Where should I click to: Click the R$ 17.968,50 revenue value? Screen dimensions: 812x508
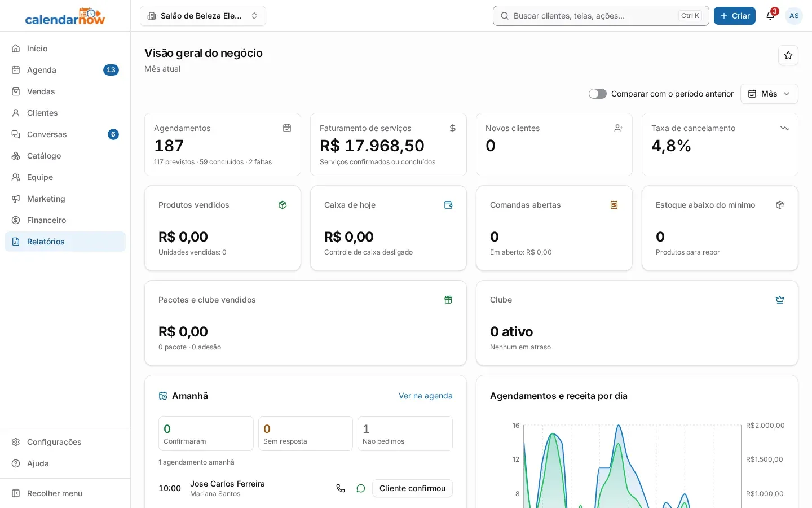[x=372, y=146]
